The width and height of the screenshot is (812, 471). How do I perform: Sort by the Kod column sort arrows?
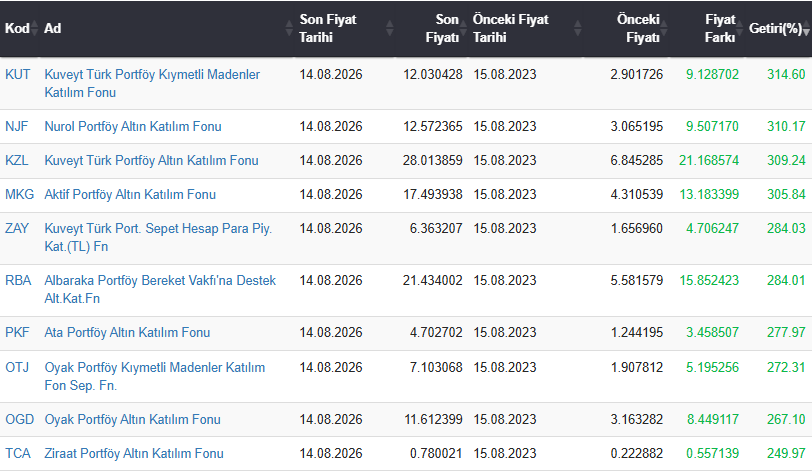(x=35, y=28)
